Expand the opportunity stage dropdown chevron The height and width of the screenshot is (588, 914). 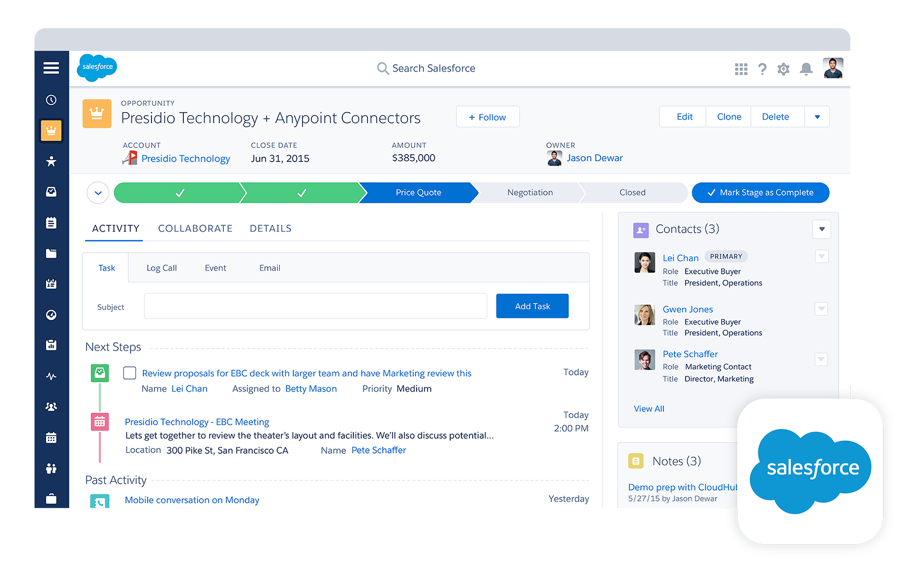tap(99, 193)
